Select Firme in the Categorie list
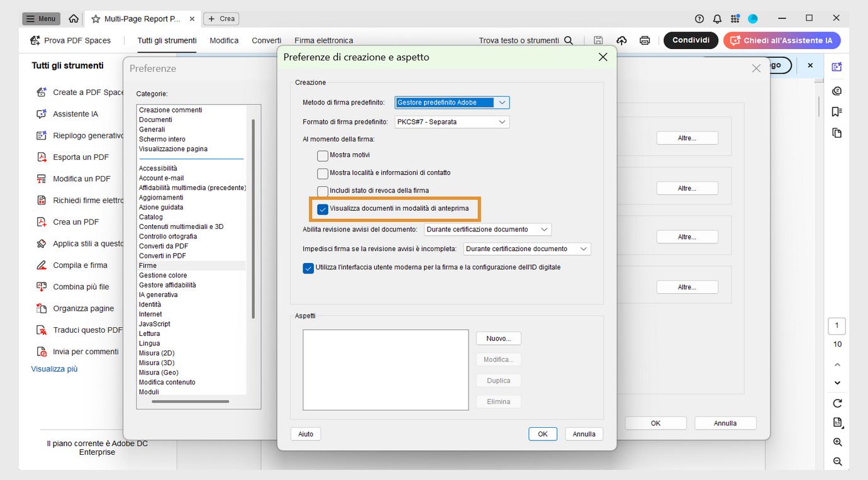The height and width of the screenshot is (480, 868). coord(147,265)
